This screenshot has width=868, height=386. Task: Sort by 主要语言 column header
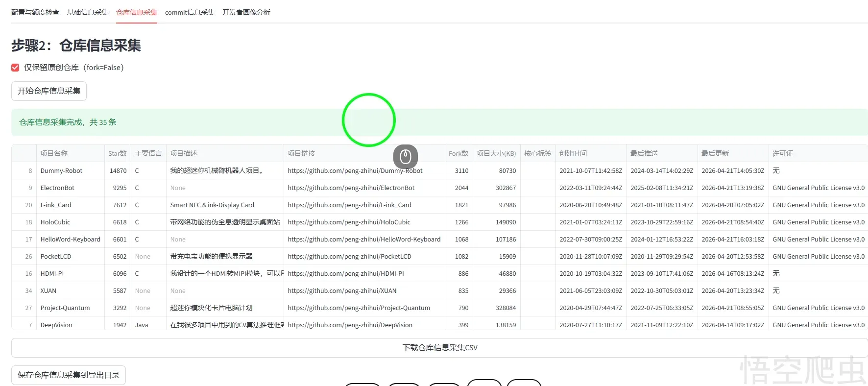148,153
